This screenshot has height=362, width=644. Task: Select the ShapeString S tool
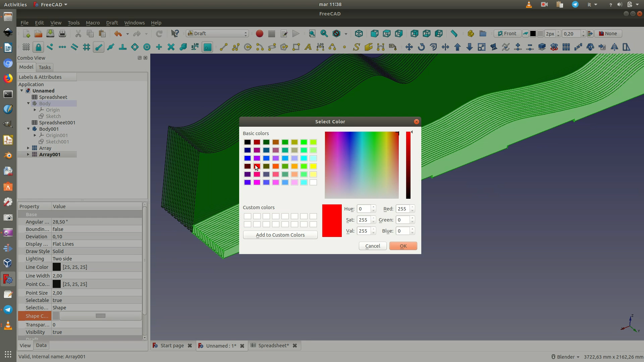coord(356,47)
